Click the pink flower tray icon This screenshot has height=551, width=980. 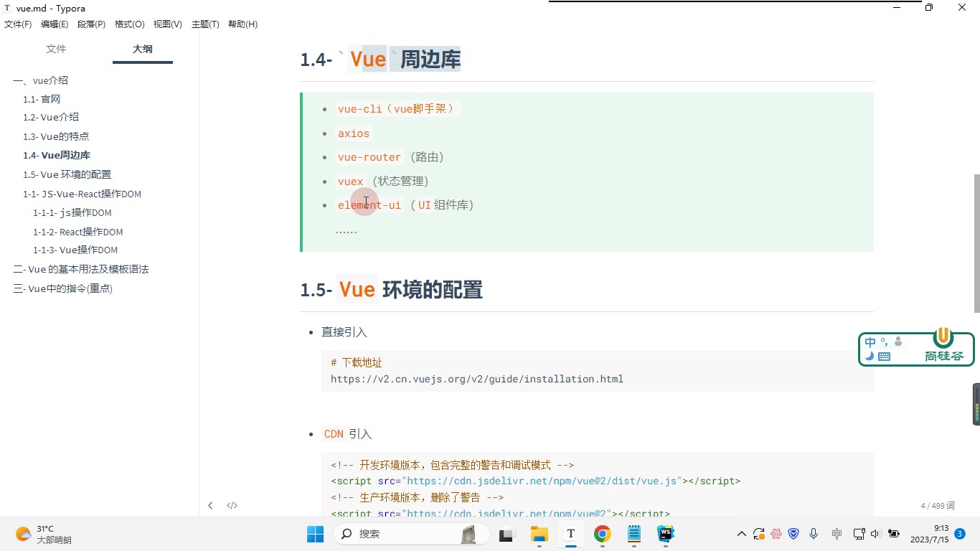[776, 534]
